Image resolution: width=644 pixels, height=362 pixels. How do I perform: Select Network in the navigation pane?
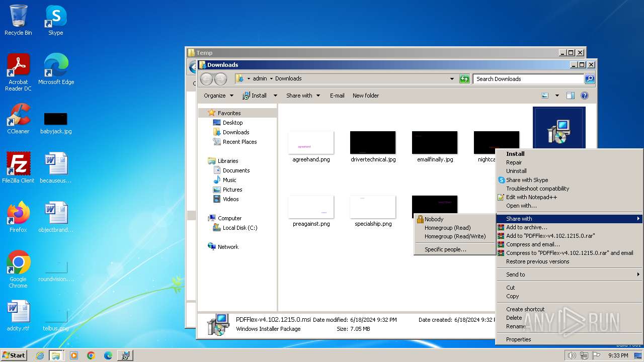click(x=228, y=247)
